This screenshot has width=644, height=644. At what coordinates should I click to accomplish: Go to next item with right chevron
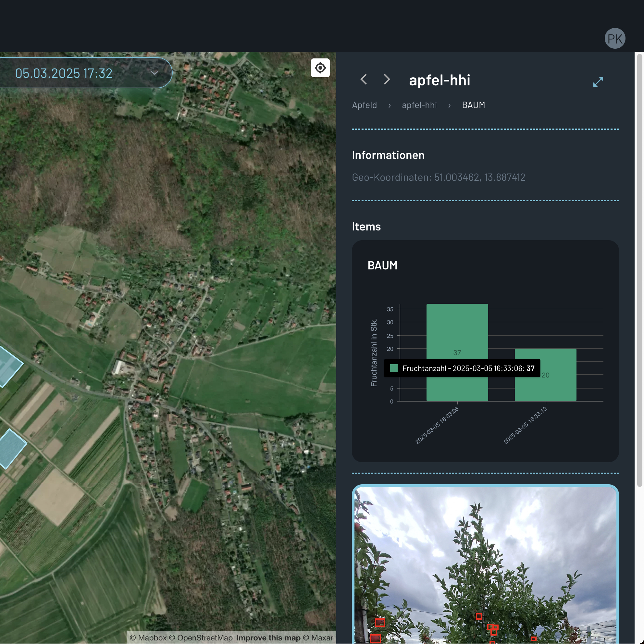(387, 79)
